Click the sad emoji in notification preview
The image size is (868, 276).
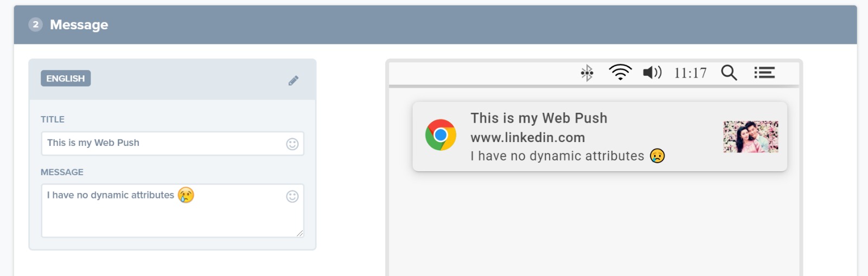[x=658, y=156]
